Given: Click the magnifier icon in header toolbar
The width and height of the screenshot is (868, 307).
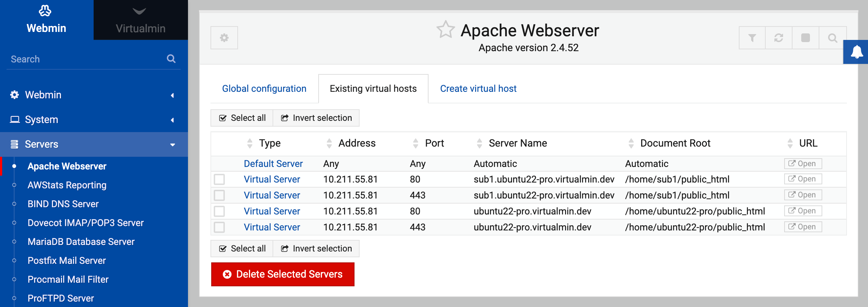Looking at the screenshot, I should tap(832, 38).
